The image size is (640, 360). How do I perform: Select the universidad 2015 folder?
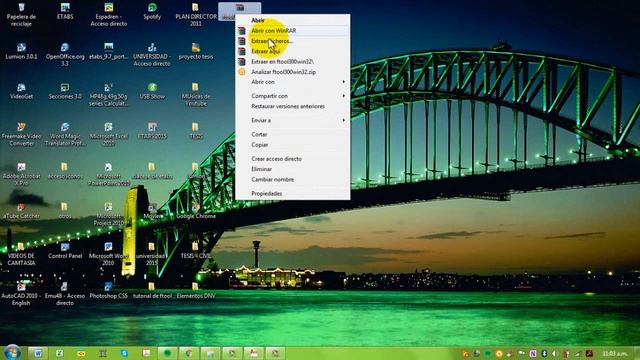point(151,254)
